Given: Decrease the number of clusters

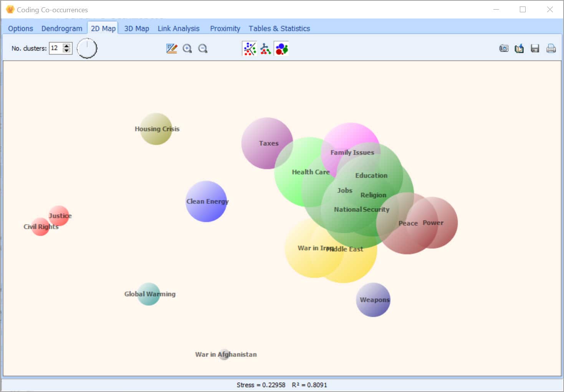Looking at the screenshot, I should 67,51.
